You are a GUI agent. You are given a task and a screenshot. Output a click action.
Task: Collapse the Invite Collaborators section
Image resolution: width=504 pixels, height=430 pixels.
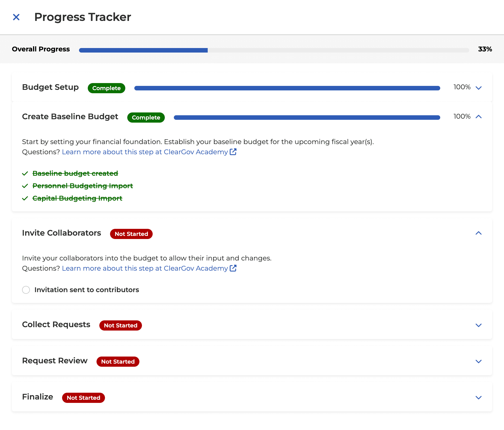[479, 233]
